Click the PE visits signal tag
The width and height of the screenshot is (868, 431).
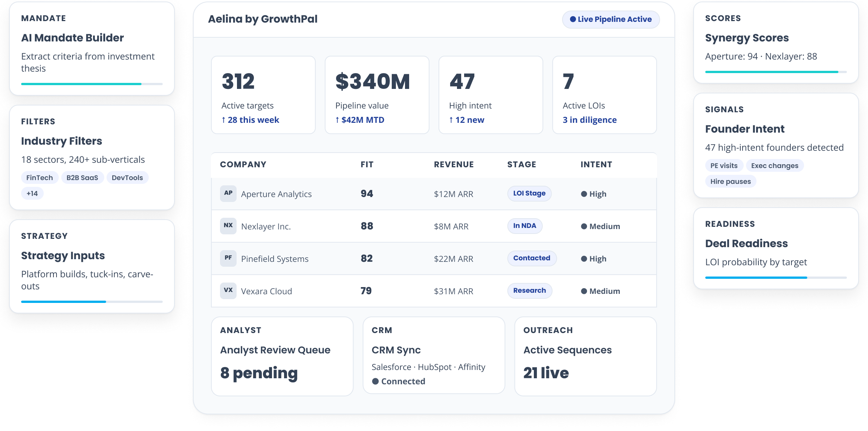tap(724, 165)
